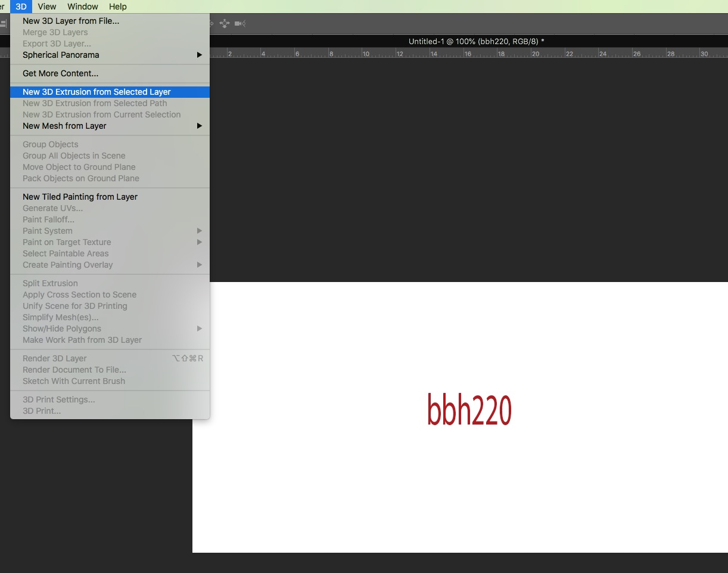Choose Render 3D Layer entry
Viewport: 728px width, 573px height.
point(110,358)
